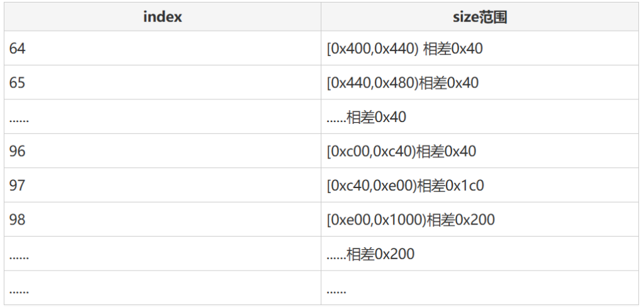The width and height of the screenshot is (644, 307).
Task: Click the range text [0x400,0x440)
Action: pos(373,48)
